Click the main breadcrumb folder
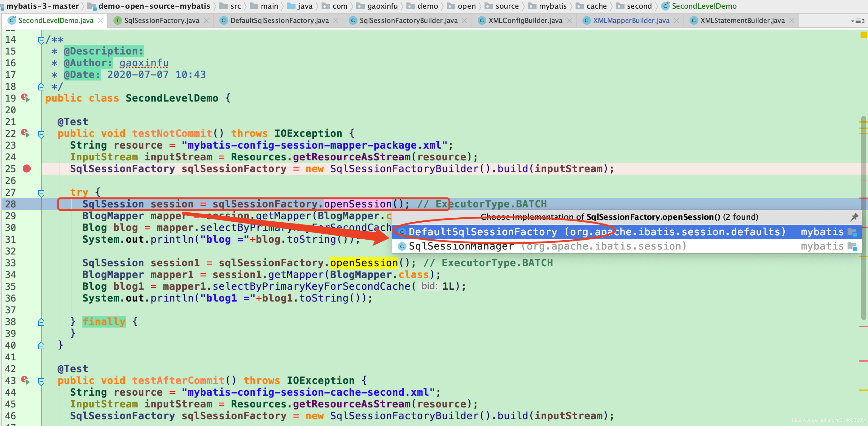 [x=264, y=6]
